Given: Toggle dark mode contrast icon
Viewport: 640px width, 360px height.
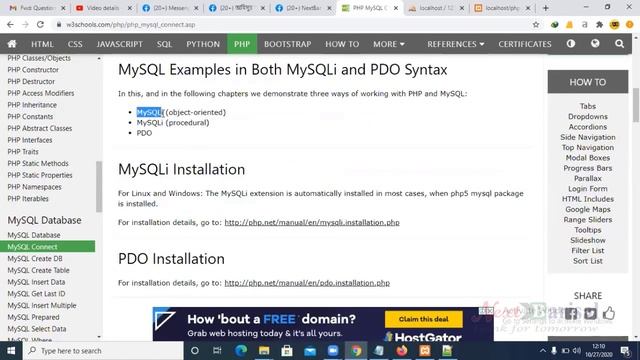Looking at the screenshot, I should pos(571,43).
